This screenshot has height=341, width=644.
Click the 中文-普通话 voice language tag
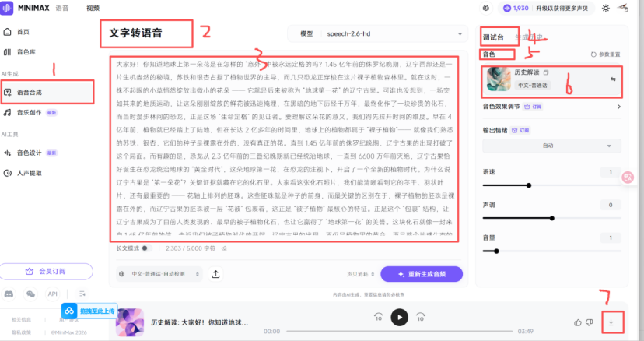(532, 85)
